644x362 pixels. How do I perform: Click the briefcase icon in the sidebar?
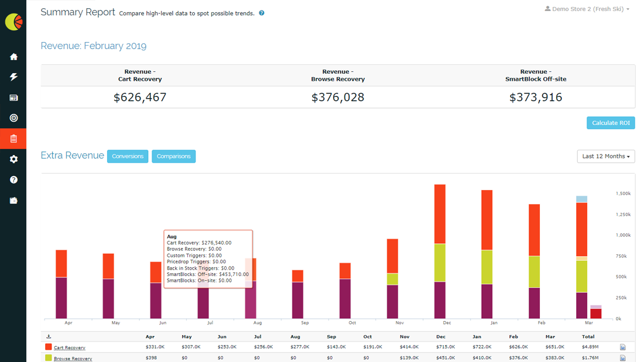click(13, 201)
